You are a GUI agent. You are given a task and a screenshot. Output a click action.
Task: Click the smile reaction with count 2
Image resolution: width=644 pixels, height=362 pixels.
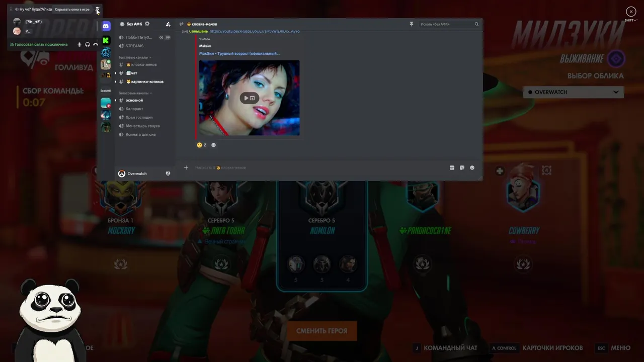(x=201, y=145)
